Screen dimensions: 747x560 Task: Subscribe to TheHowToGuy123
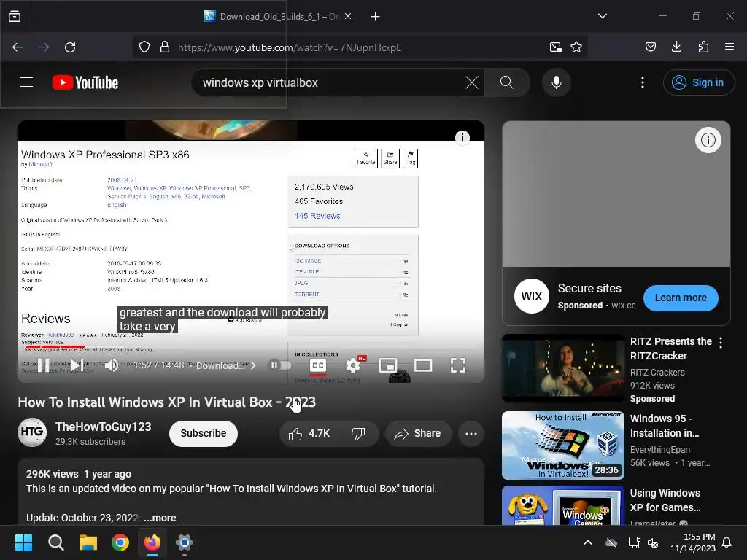pos(204,433)
